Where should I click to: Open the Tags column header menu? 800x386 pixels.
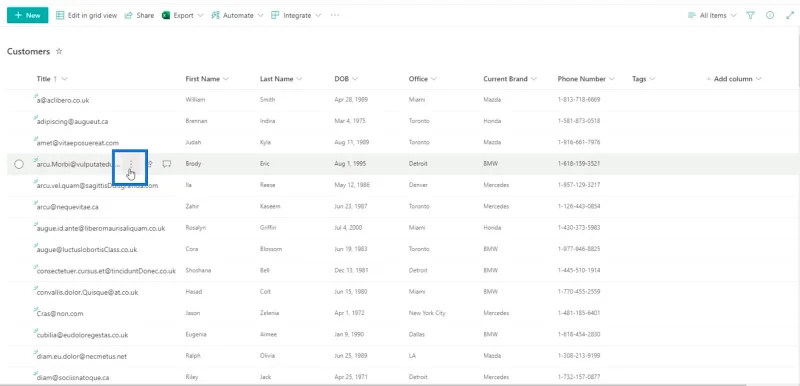point(643,79)
